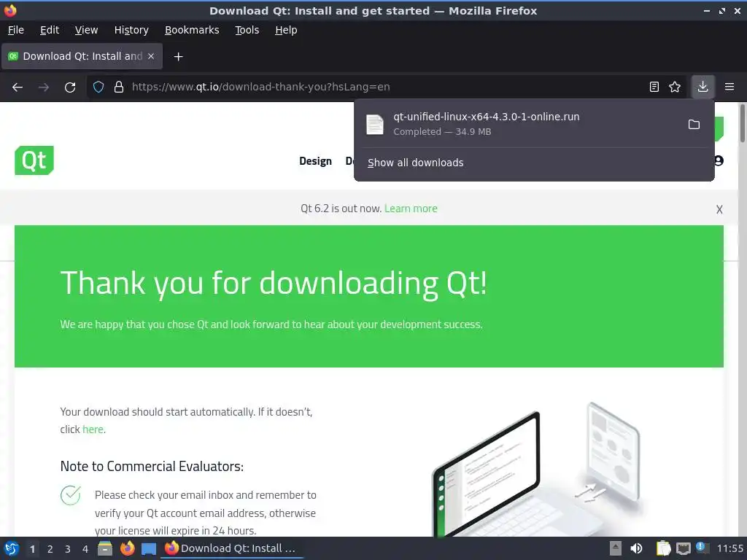Dismiss the Qt 6.2 announcement banner
The height and width of the screenshot is (560, 747).
(x=719, y=209)
